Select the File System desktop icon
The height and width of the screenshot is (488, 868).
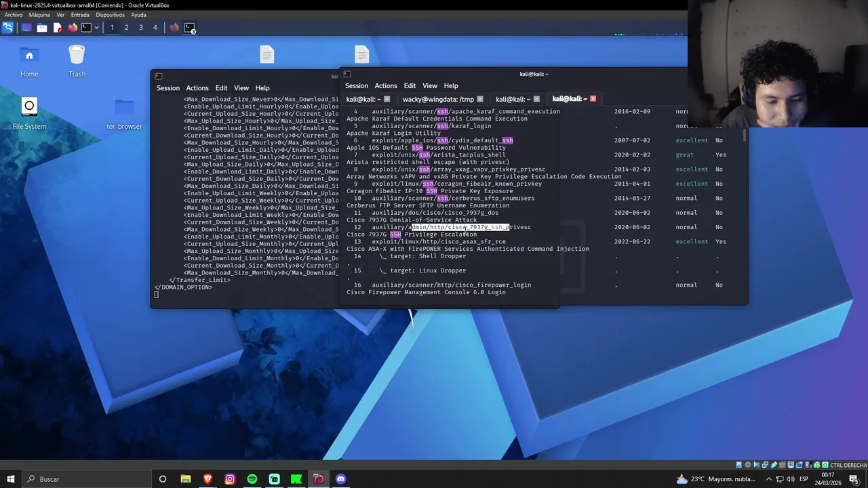(29, 114)
